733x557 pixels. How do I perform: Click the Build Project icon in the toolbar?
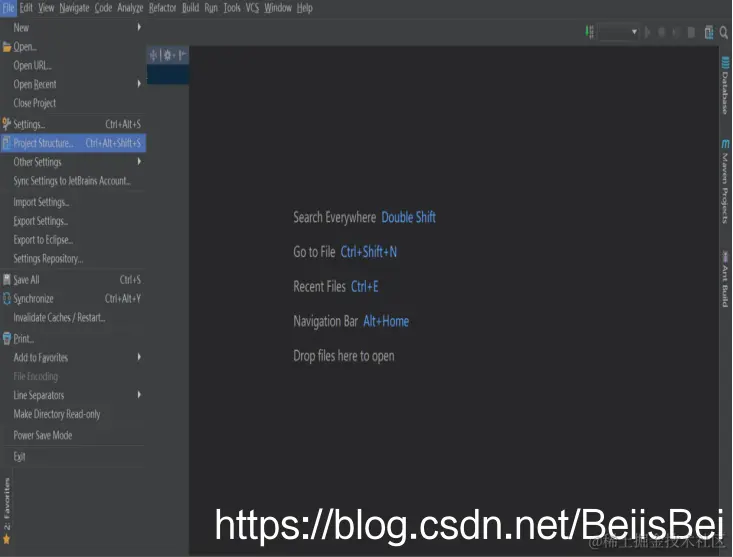pos(589,32)
